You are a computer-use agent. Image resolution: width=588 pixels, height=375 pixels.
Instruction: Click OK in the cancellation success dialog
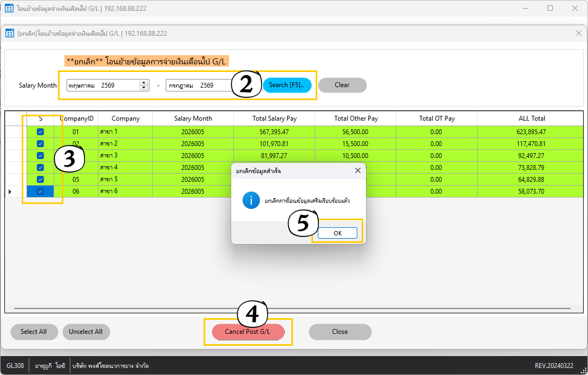click(x=337, y=233)
